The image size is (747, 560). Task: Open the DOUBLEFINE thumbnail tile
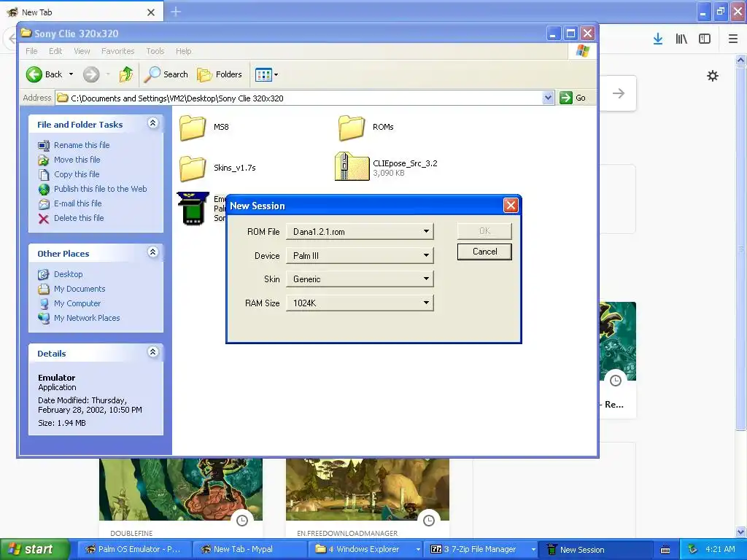pyautogui.click(x=181, y=498)
